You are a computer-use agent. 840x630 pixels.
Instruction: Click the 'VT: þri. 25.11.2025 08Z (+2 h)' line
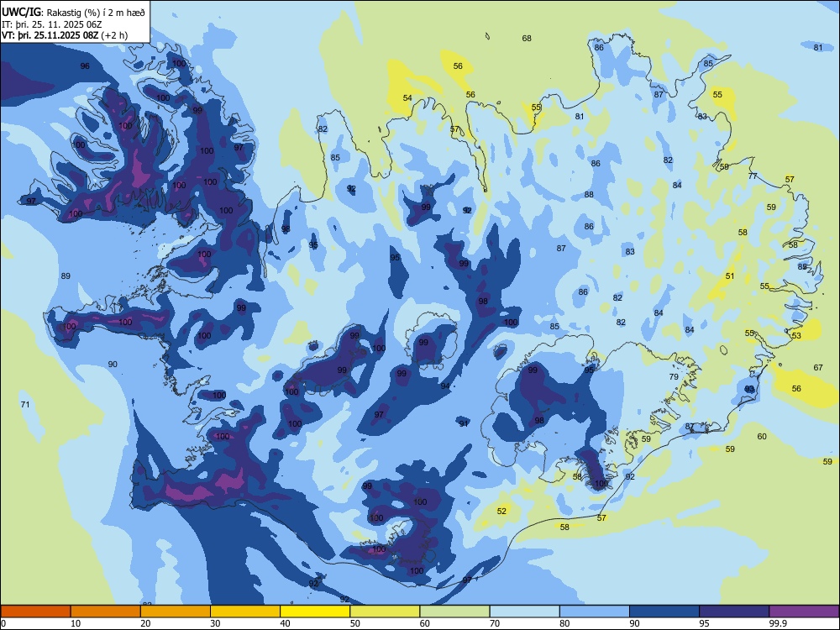tap(65, 35)
